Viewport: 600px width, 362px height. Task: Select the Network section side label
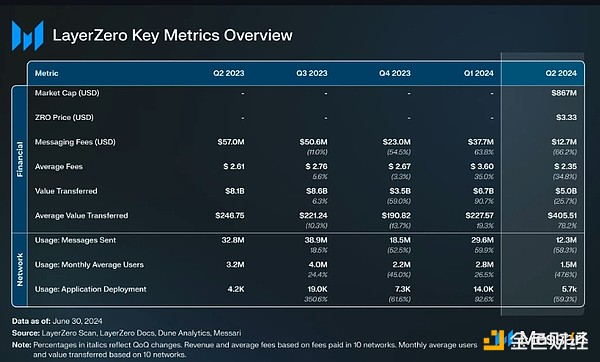[x=20, y=269]
